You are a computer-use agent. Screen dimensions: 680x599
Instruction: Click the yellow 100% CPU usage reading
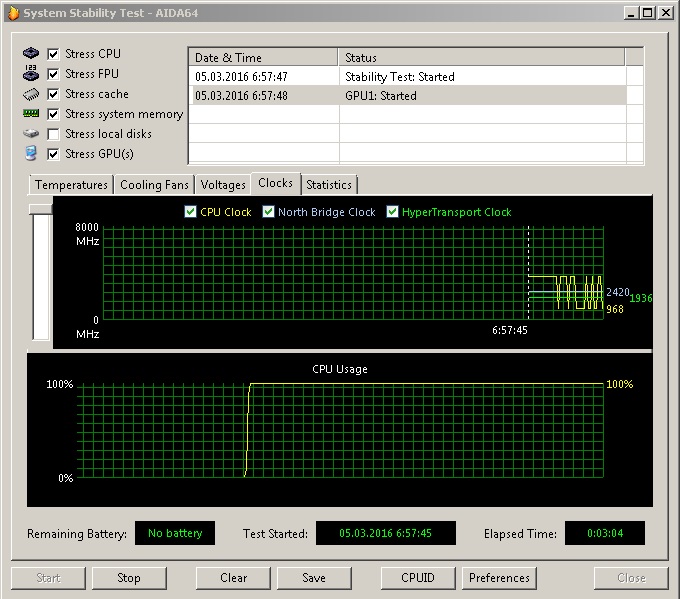click(619, 384)
